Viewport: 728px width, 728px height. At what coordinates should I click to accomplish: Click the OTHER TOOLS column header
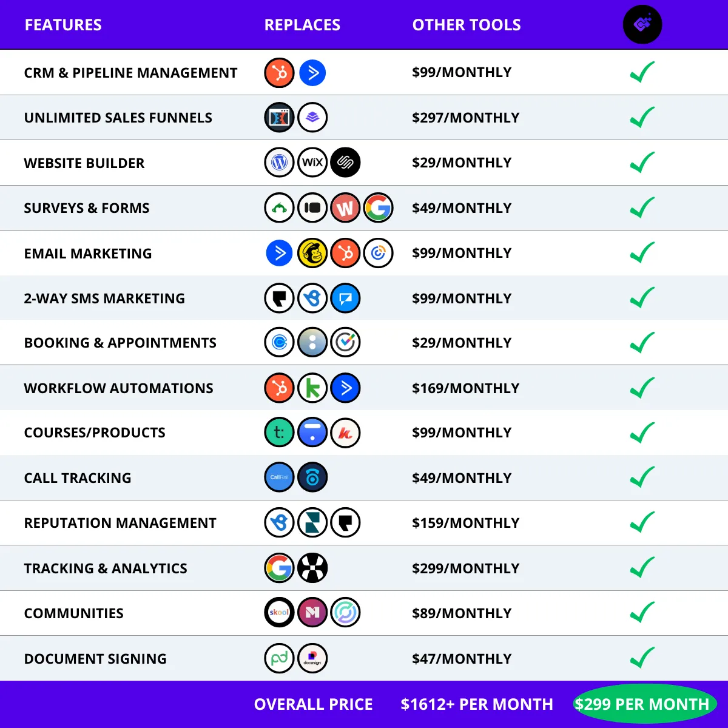pos(467,25)
